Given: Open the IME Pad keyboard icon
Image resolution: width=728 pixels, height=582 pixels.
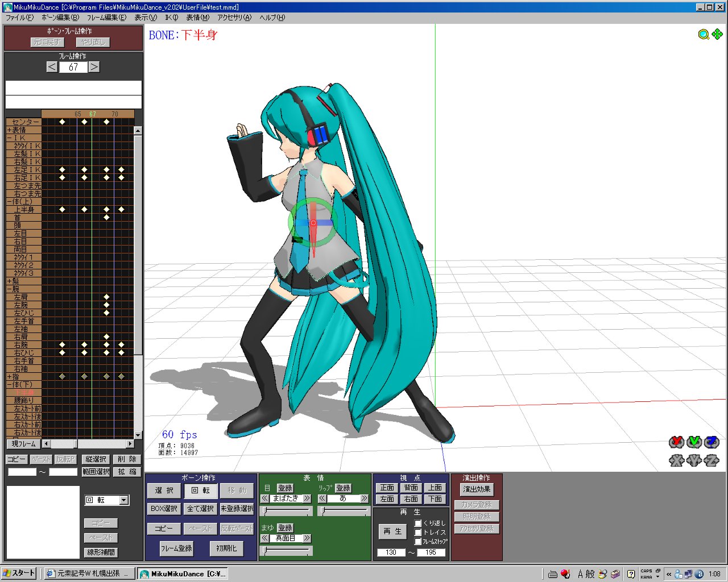Looking at the screenshot, I should 553,574.
